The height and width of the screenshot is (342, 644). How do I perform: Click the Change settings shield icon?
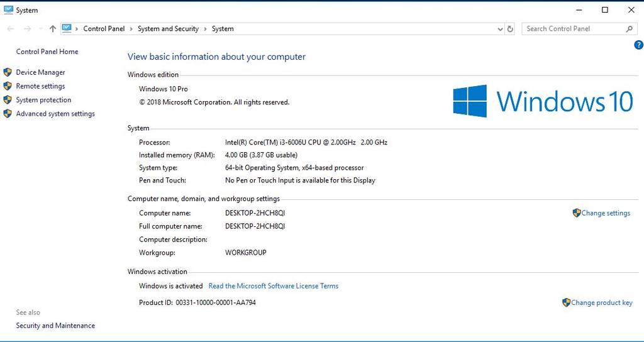pyautogui.click(x=577, y=213)
